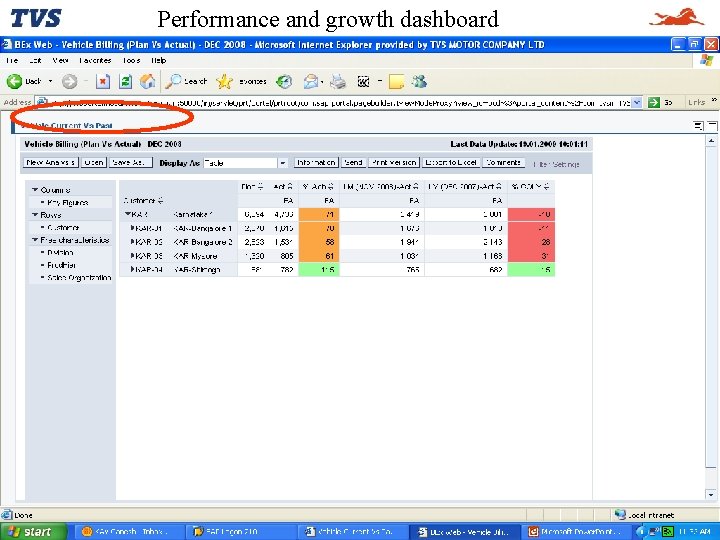Click the Open button in BEx toolbar
720x540 pixels.
(94, 163)
